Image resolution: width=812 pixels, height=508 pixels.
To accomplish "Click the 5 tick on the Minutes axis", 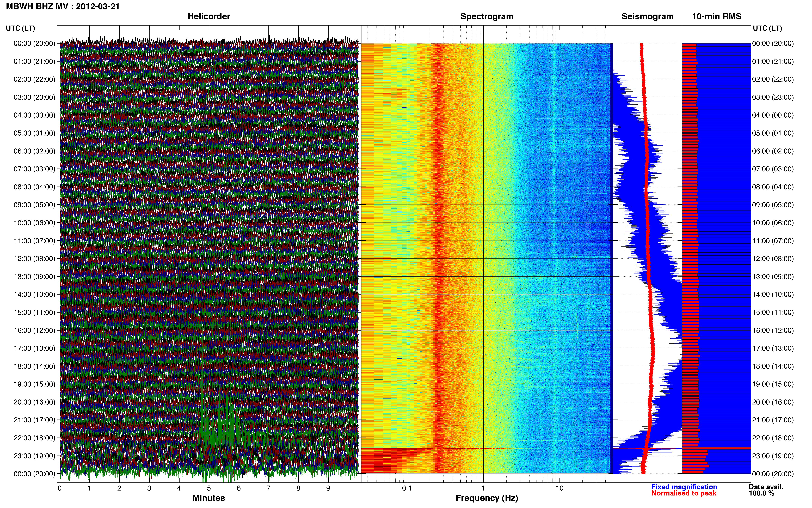I will pos(209,488).
